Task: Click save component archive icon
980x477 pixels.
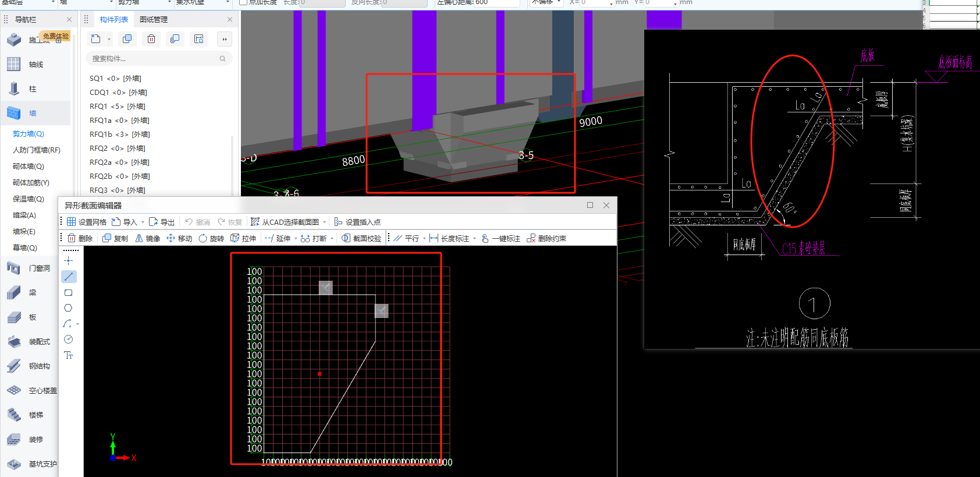Action: (x=198, y=39)
